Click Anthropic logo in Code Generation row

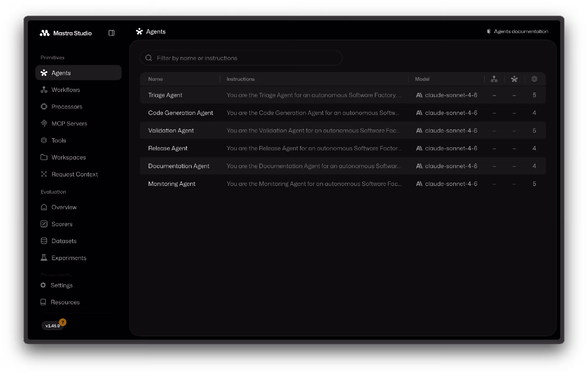coord(419,113)
